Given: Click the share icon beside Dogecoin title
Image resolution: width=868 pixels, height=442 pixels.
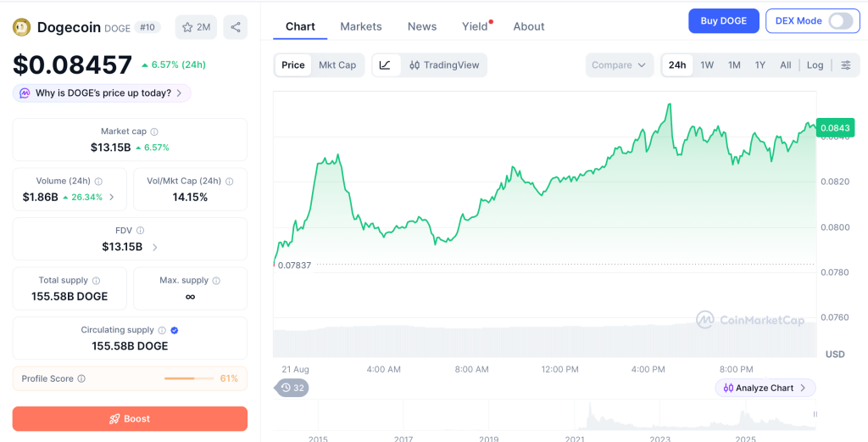Looking at the screenshot, I should click(236, 27).
